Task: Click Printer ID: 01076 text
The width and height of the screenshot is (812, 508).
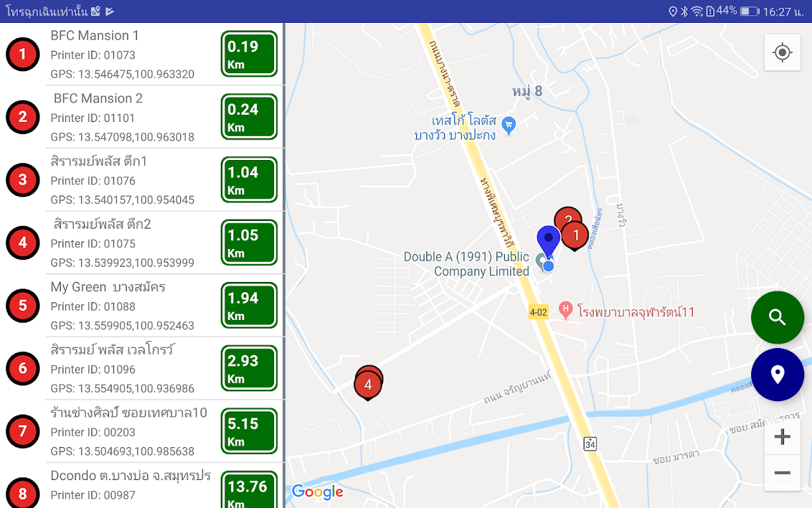Action: [x=93, y=181]
